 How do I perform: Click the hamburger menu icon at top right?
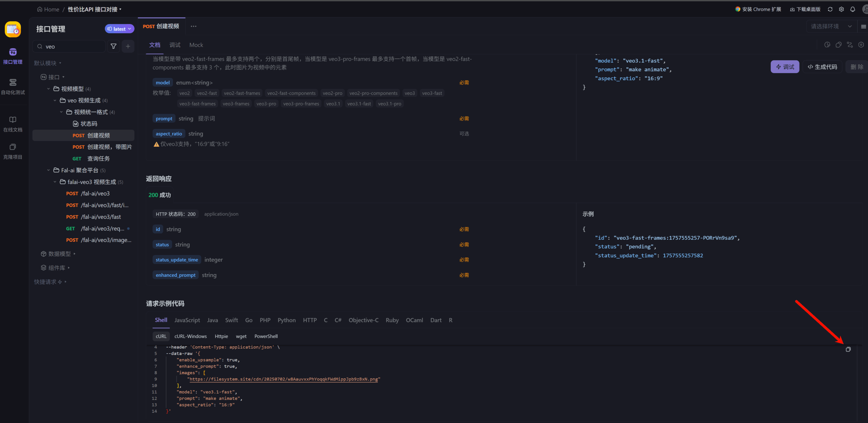point(863,26)
